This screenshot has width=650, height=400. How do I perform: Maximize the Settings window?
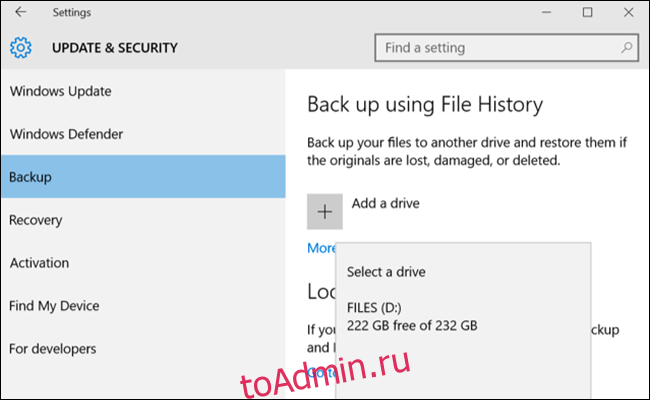[587, 12]
